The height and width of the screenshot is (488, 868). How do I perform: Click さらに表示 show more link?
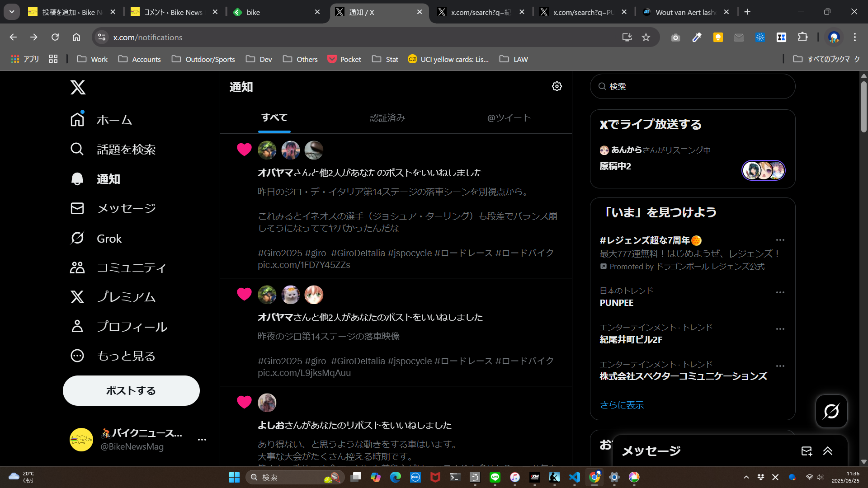coord(622,405)
